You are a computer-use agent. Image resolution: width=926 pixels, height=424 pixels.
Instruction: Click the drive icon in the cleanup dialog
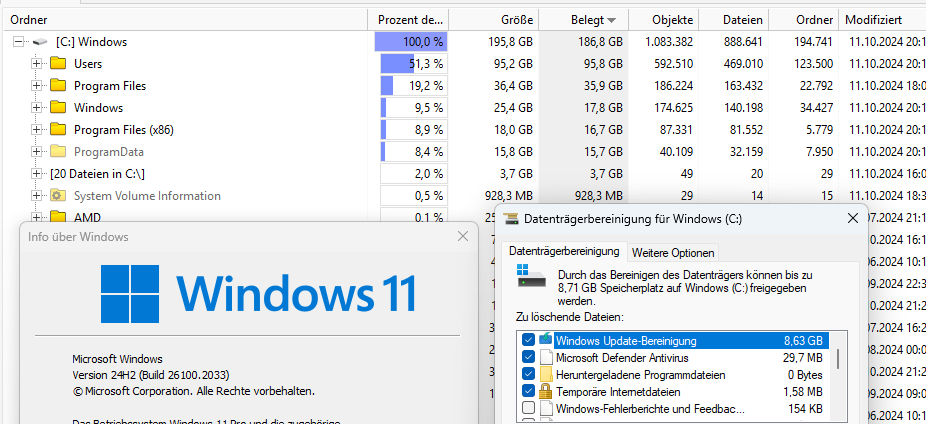click(532, 276)
